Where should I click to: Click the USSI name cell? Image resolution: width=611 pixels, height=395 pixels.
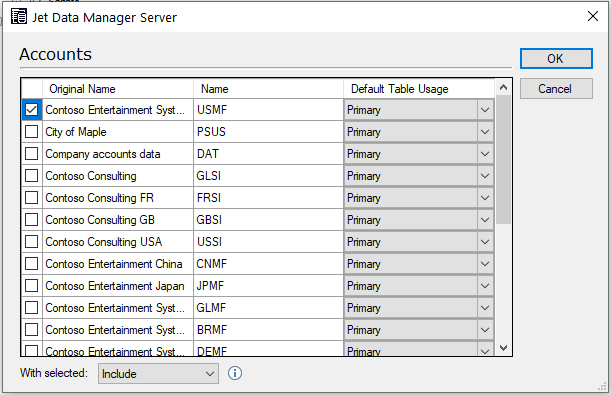point(268,242)
